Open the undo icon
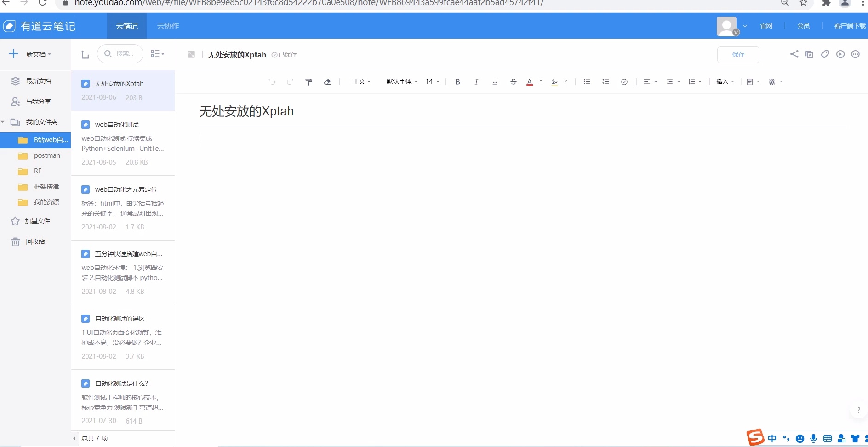The height and width of the screenshot is (447, 868). click(x=271, y=81)
